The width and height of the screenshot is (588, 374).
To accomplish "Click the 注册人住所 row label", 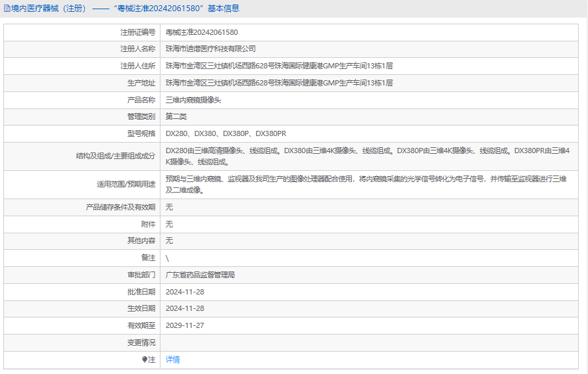I will [137, 66].
